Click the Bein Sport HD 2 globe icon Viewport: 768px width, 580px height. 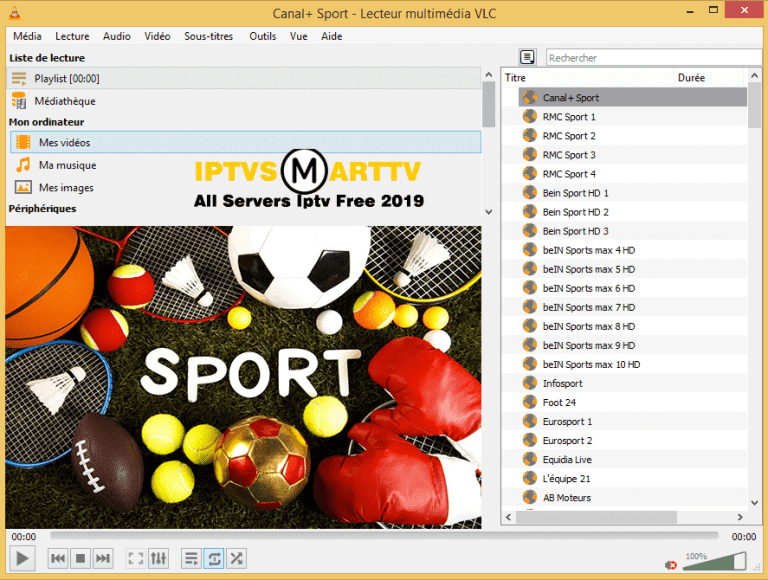pos(529,212)
